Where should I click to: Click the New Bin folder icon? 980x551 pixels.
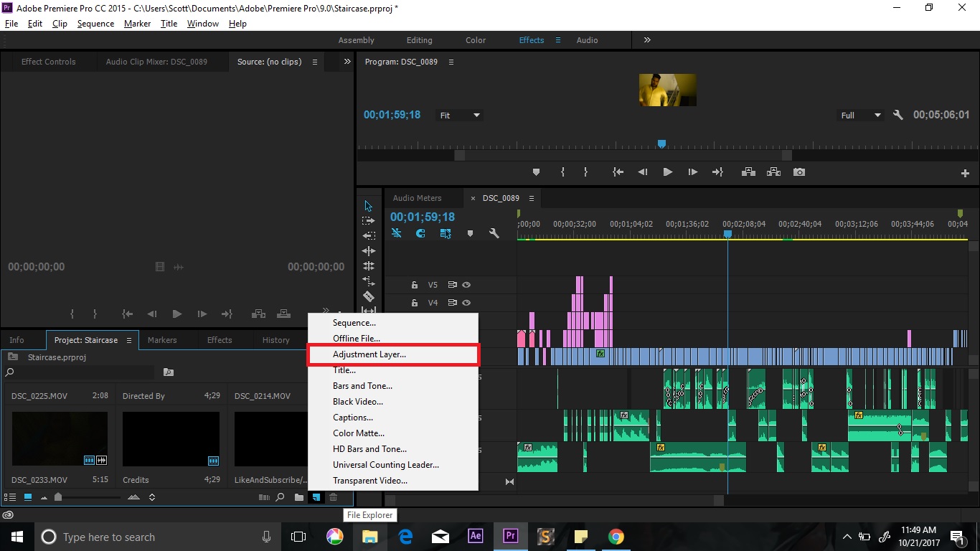coord(298,497)
